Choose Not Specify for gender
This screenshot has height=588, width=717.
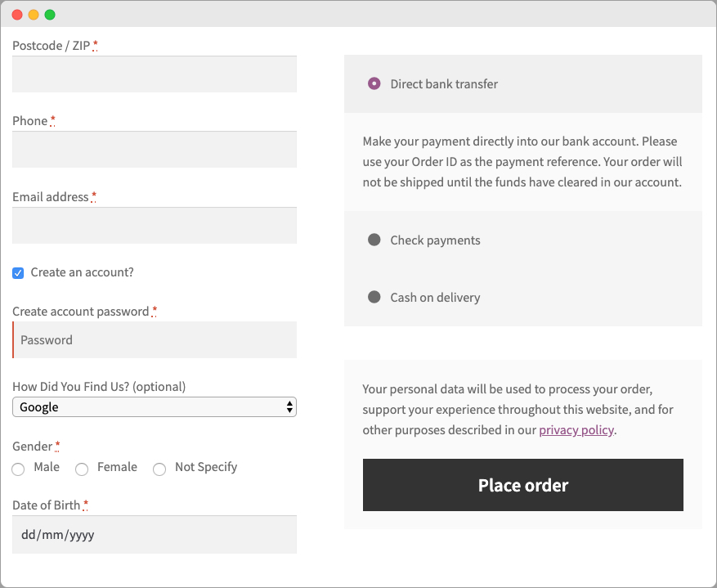click(x=159, y=469)
